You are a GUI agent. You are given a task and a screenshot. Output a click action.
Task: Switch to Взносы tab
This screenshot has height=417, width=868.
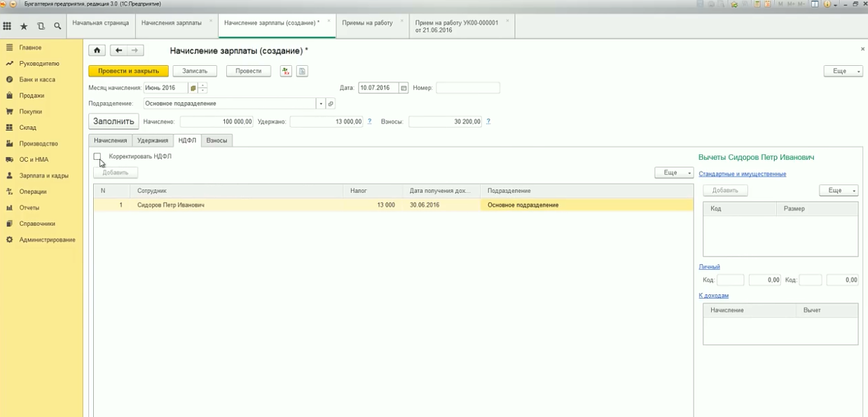(216, 140)
